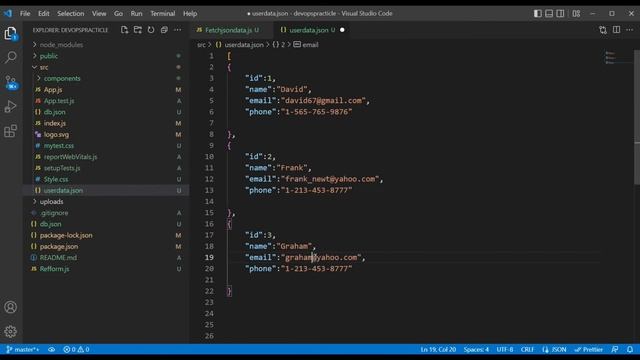The width and height of the screenshot is (640, 360).
Task: Open errors and warnings count in status bar
Action: pos(76,349)
